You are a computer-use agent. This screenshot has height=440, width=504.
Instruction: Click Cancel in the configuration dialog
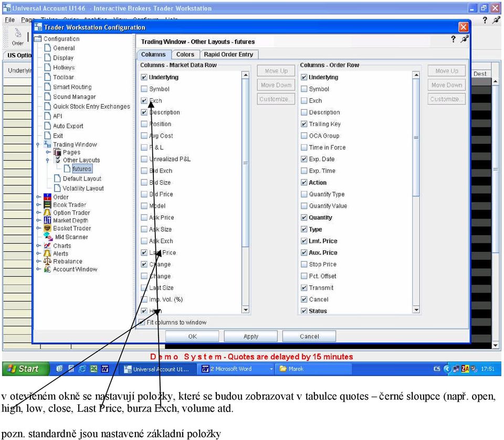(309, 336)
